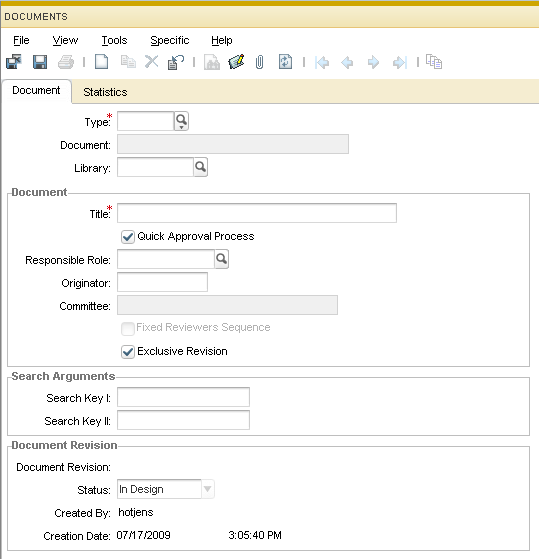Click the Save and Exit icon
The image size is (539, 559).
[x=14, y=62]
